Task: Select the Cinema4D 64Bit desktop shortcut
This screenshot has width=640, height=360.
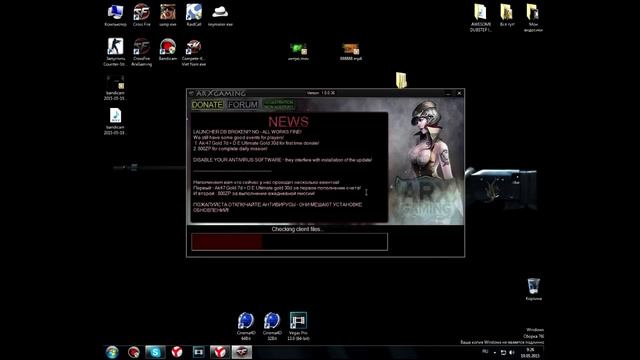Action: click(x=246, y=326)
